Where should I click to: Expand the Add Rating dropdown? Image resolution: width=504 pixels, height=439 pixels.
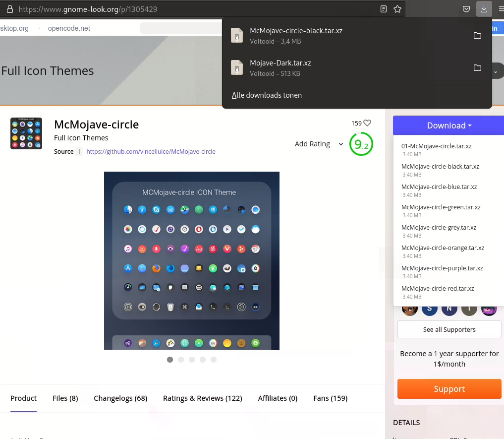click(x=319, y=144)
